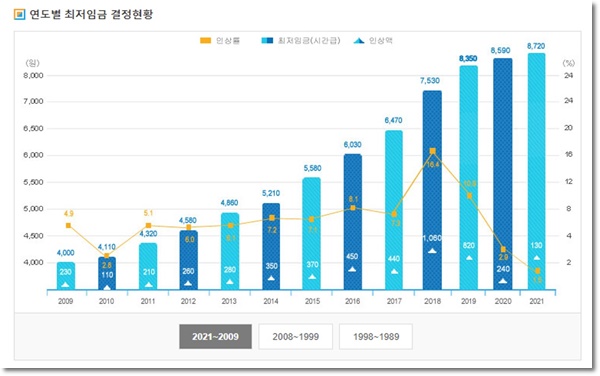Select the 2018 bar labeled 7,530
The image size is (600, 376).
tap(432, 190)
